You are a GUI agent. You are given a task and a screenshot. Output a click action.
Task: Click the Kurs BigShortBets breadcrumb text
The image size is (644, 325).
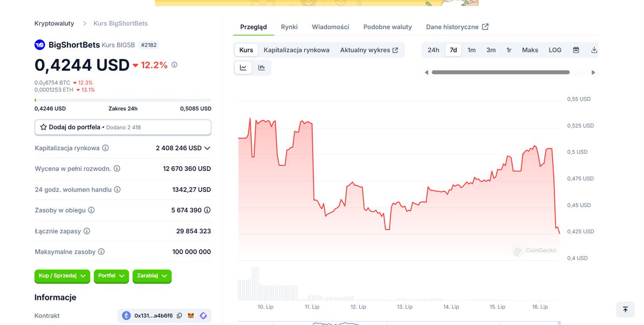click(x=121, y=24)
